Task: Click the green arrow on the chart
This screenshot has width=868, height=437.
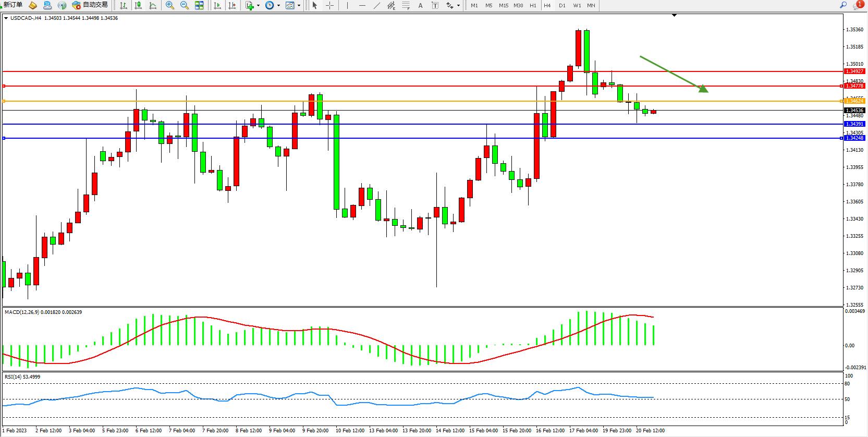Action: (674, 74)
